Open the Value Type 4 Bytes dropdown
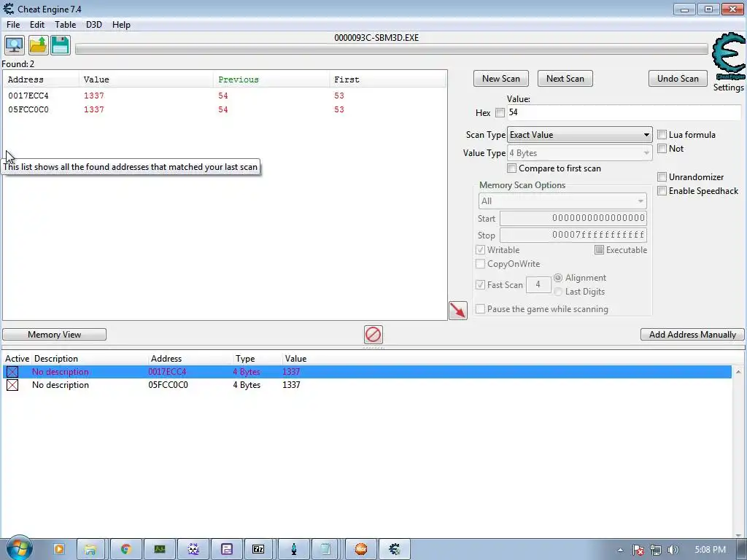Viewport: 747px width, 560px height. (579, 153)
